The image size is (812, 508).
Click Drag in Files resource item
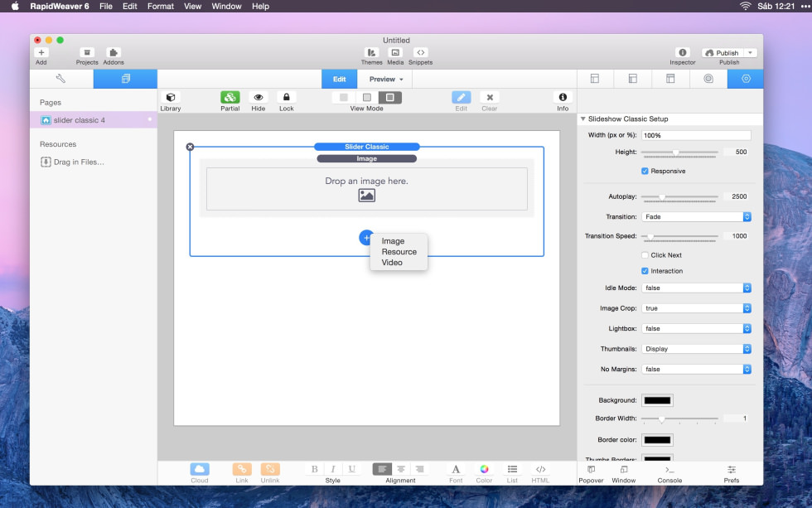[73, 162]
